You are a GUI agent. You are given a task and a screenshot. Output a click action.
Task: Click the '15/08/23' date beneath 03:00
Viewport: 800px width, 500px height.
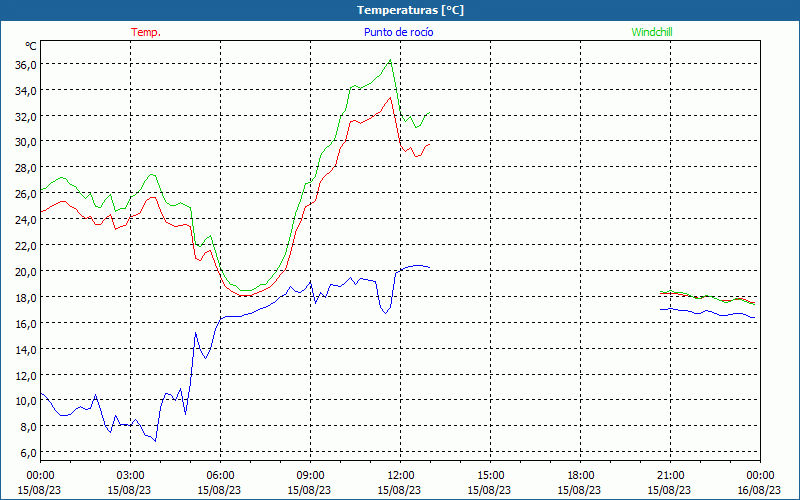point(129,490)
